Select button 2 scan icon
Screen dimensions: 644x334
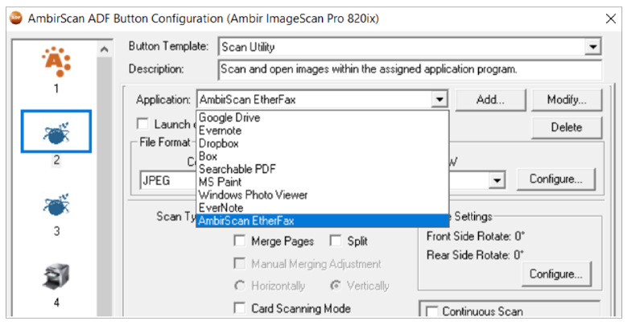coord(56,132)
